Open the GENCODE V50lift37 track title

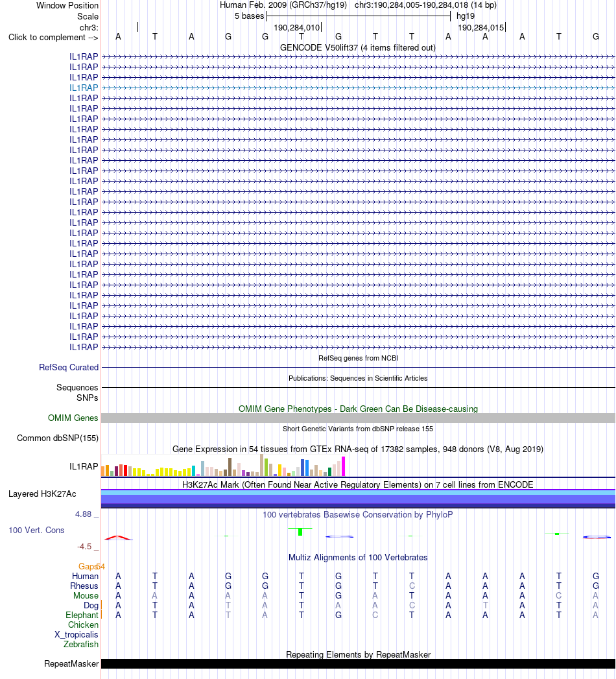357,47
